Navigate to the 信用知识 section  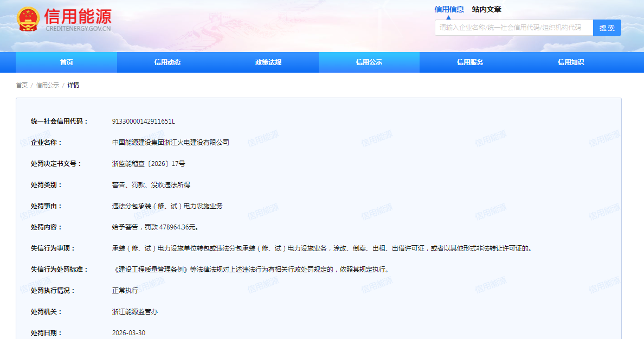571,62
